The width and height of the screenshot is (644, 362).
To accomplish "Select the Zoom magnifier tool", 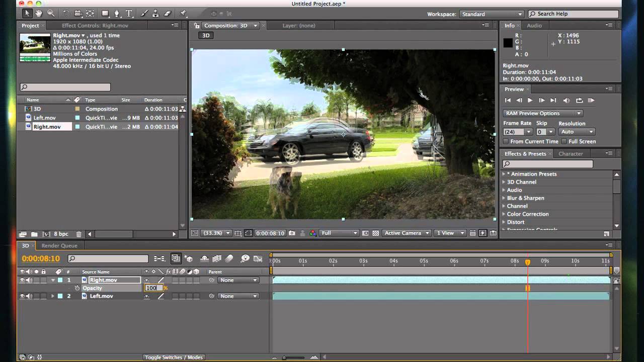I will point(51,14).
